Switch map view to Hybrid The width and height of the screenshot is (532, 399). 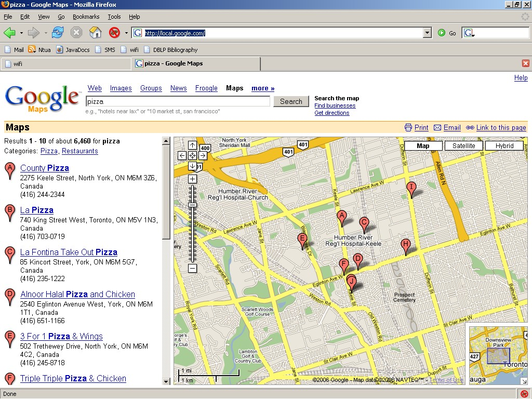click(x=504, y=146)
